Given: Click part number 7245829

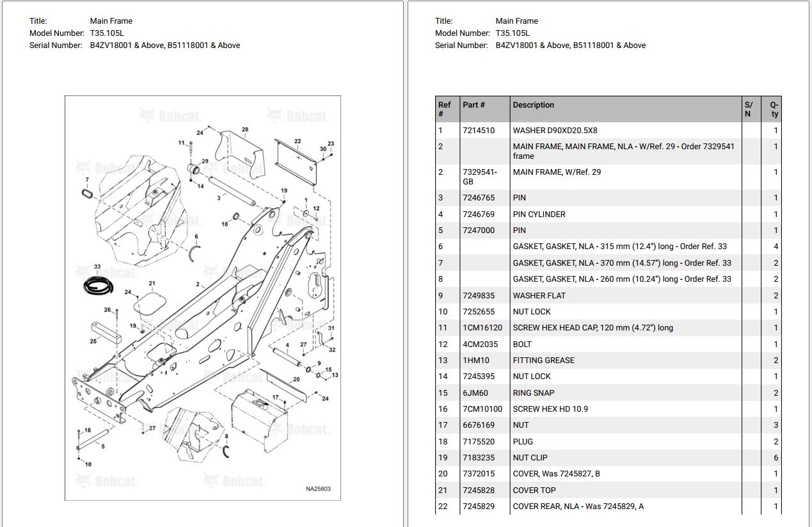Looking at the screenshot, I should coord(478,507).
